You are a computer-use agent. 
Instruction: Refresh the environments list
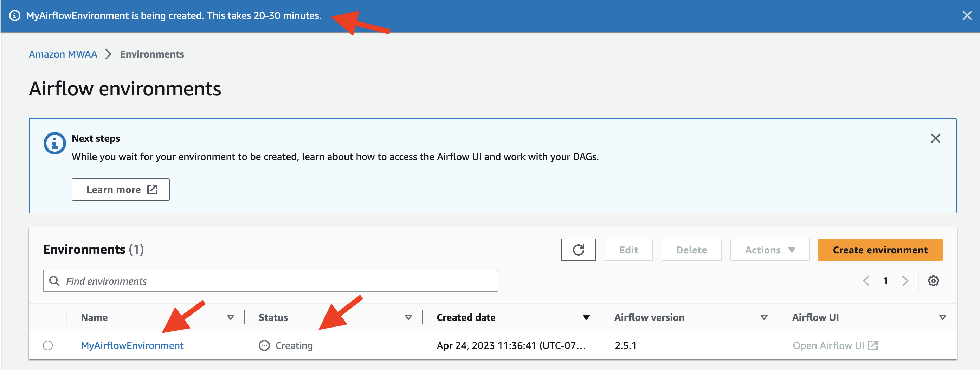coord(578,250)
